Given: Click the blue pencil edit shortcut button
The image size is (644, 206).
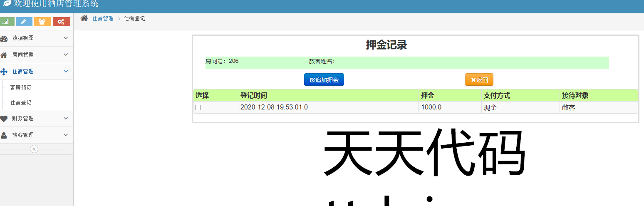Looking at the screenshot, I should (x=24, y=22).
